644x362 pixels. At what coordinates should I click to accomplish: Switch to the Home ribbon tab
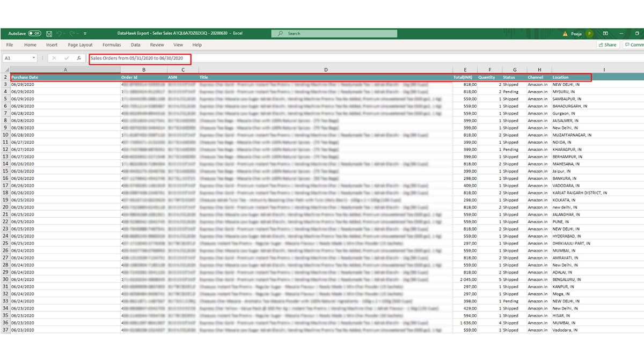pyautogui.click(x=30, y=45)
